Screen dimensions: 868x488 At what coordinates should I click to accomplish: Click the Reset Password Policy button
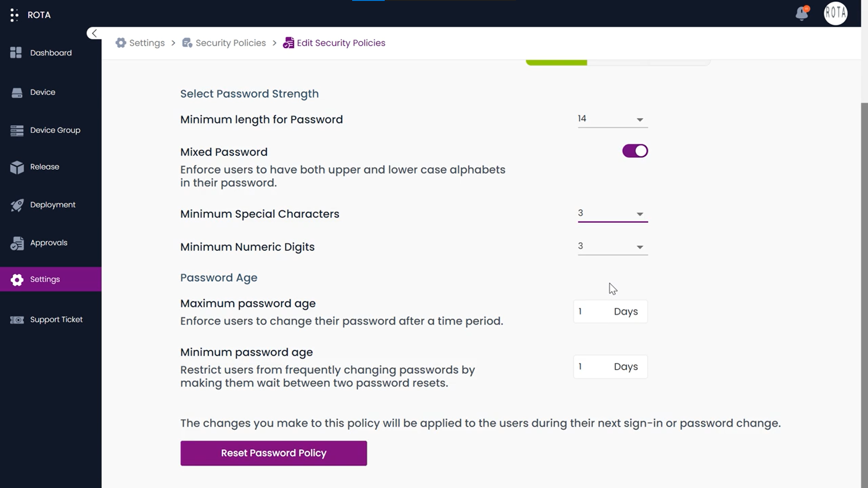(x=274, y=453)
